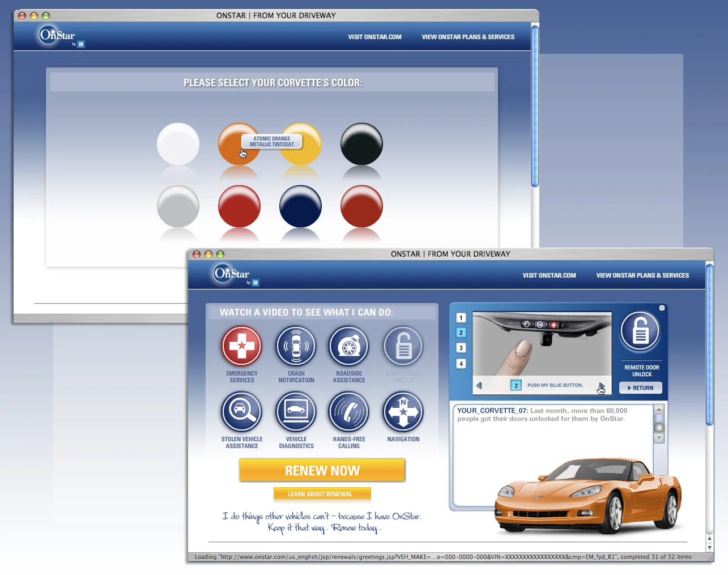Pick the white Corvette color swatch

coord(178,144)
